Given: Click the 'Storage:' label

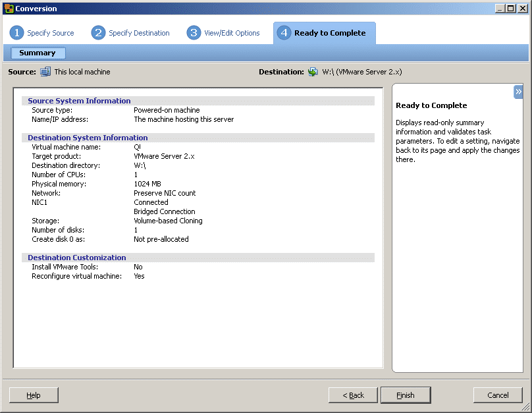Looking at the screenshot, I should [x=45, y=221].
